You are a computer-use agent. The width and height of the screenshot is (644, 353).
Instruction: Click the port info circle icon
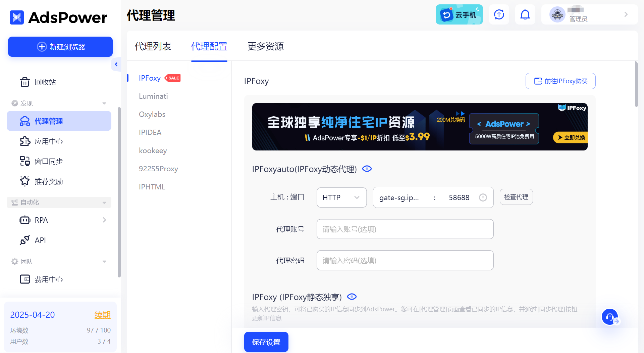pos(483,197)
